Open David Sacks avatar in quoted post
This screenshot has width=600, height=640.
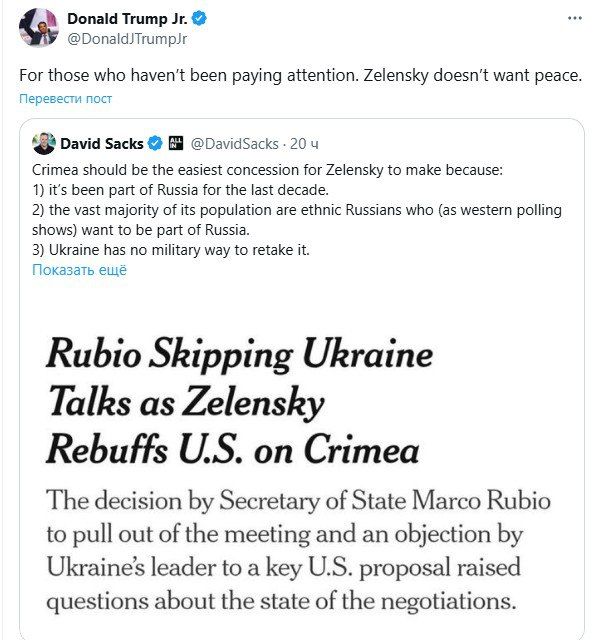(x=44, y=144)
